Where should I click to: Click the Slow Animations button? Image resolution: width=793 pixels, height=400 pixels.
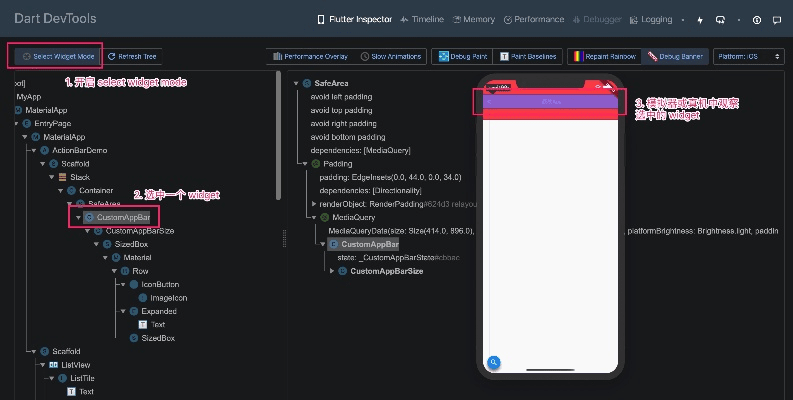(x=392, y=57)
